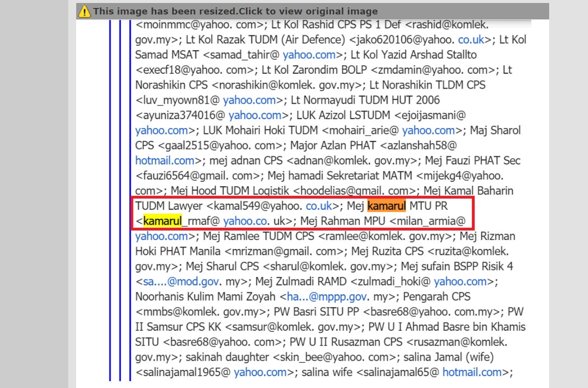The width and height of the screenshot is (588, 388).
Task: Open the co.uk link after jako620106@yahoo.
Action: point(471,40)
